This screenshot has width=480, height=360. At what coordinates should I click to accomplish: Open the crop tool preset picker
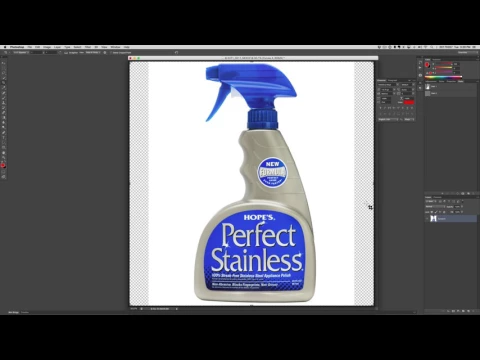tap(6, 52)
